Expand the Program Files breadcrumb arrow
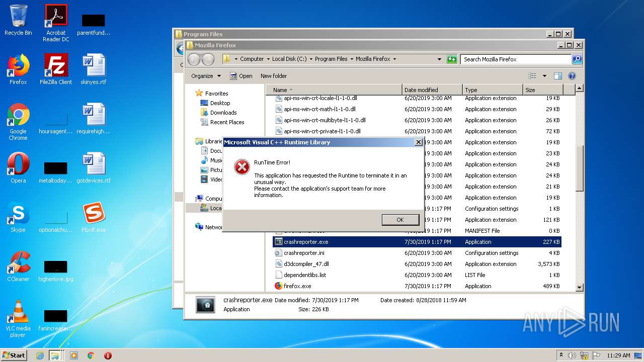The width and height of the screenshot is (644, 362). click(352, 59)
